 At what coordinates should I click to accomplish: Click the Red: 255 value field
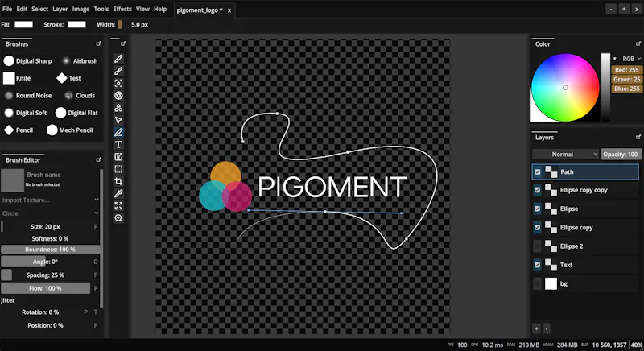click(x=627, y=70)
